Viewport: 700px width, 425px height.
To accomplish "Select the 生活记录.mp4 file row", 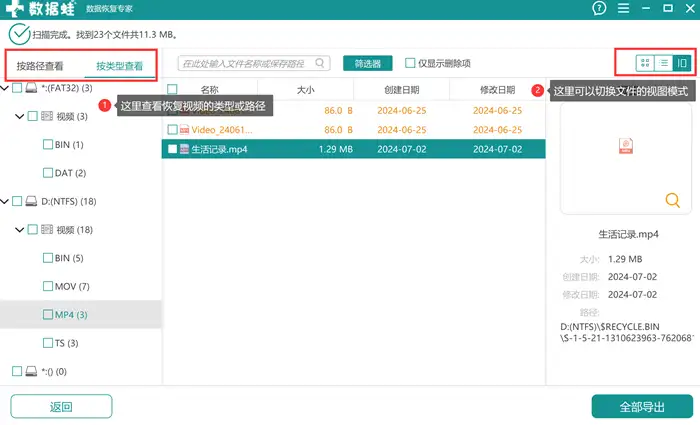I will (353, 149).
